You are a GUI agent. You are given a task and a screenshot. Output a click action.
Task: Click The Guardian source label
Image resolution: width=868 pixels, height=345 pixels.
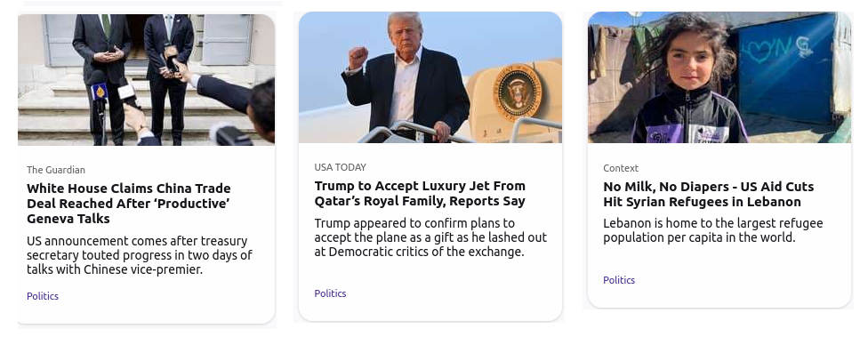(x=56, y=170)
